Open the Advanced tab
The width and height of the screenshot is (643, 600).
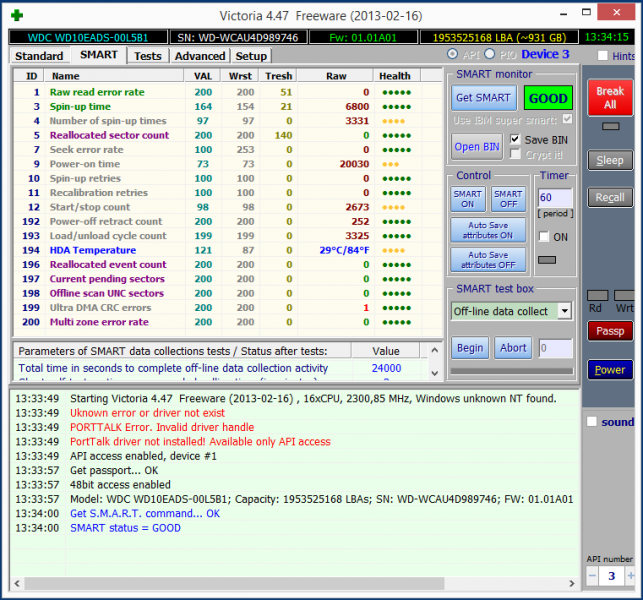point(200,56)
